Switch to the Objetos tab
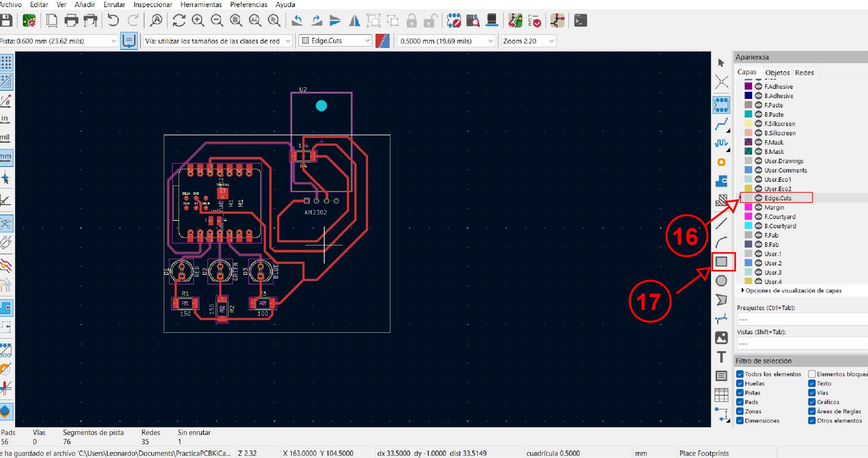The image size is (868, 458). (777, 72)
